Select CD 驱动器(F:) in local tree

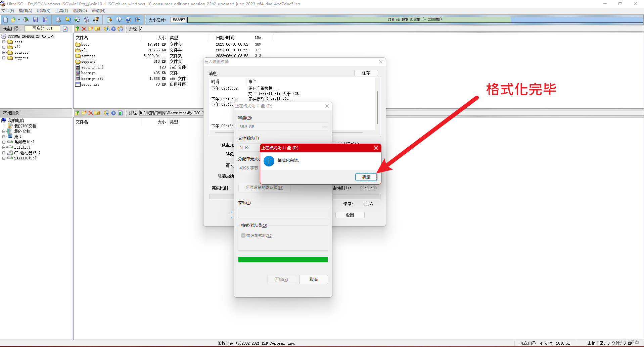tap(27, 153)
